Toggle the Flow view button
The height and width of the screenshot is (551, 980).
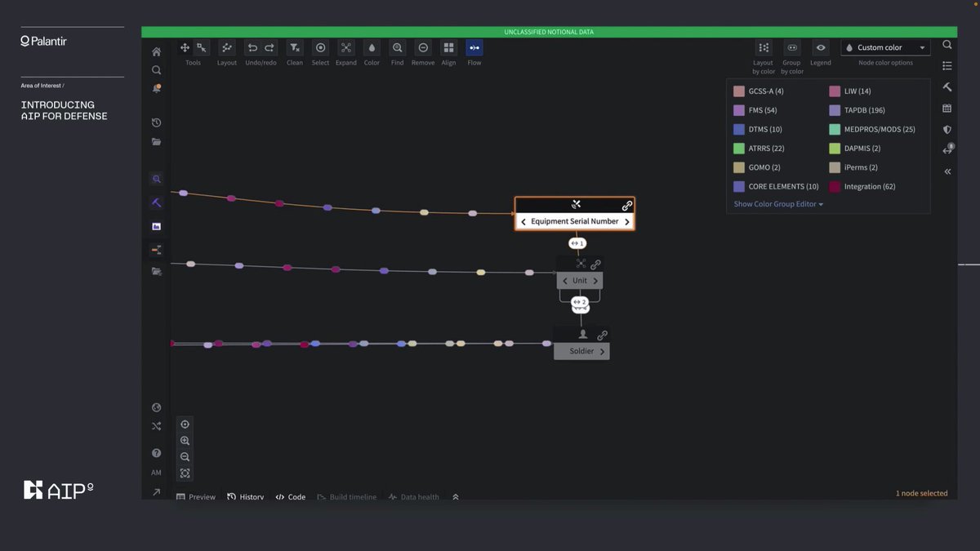[474, 47]
